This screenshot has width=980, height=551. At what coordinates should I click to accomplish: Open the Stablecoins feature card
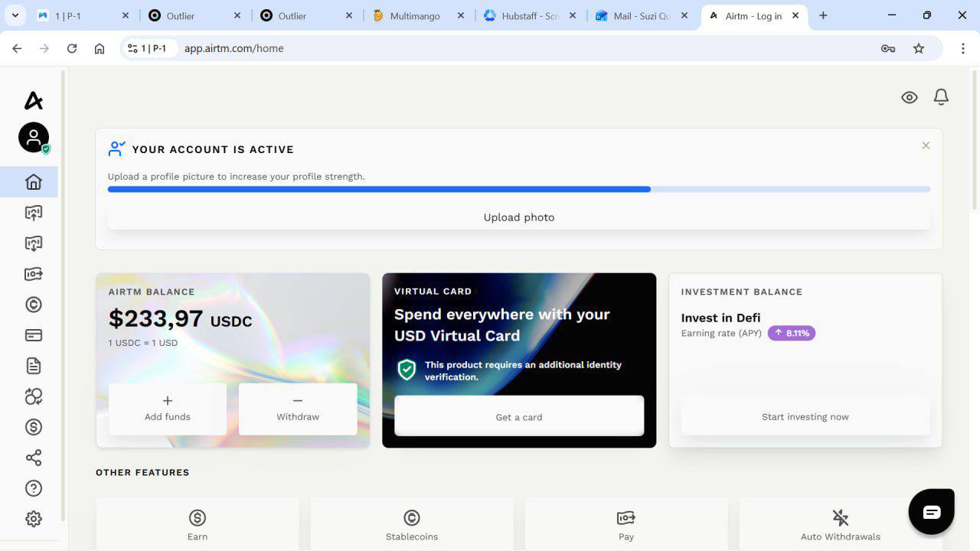412,524
